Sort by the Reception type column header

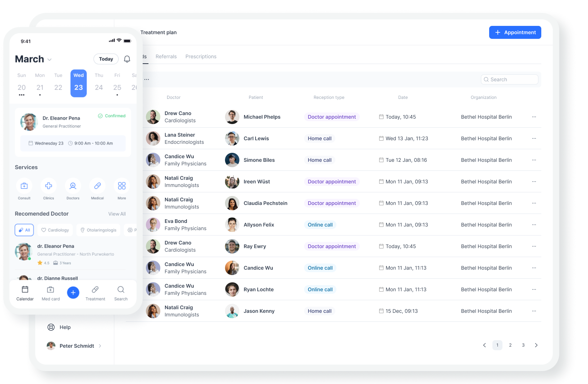tap(329, 97)
